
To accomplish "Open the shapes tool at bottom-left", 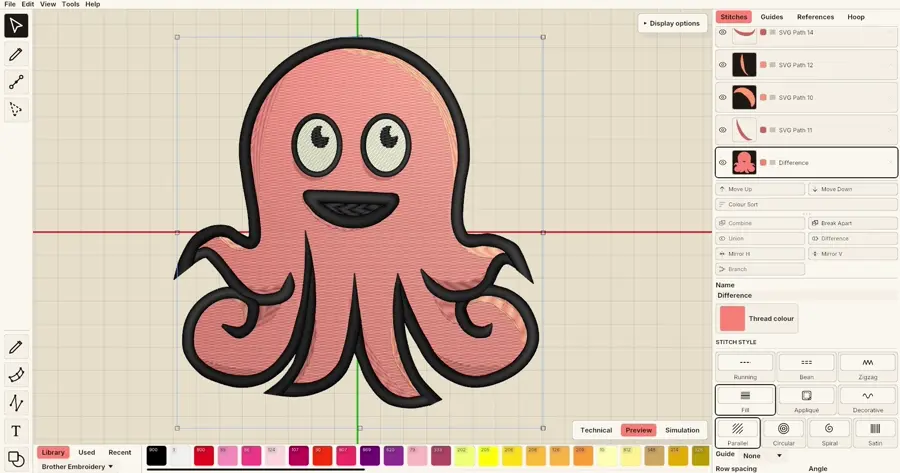I will click(x=16, y=459).
